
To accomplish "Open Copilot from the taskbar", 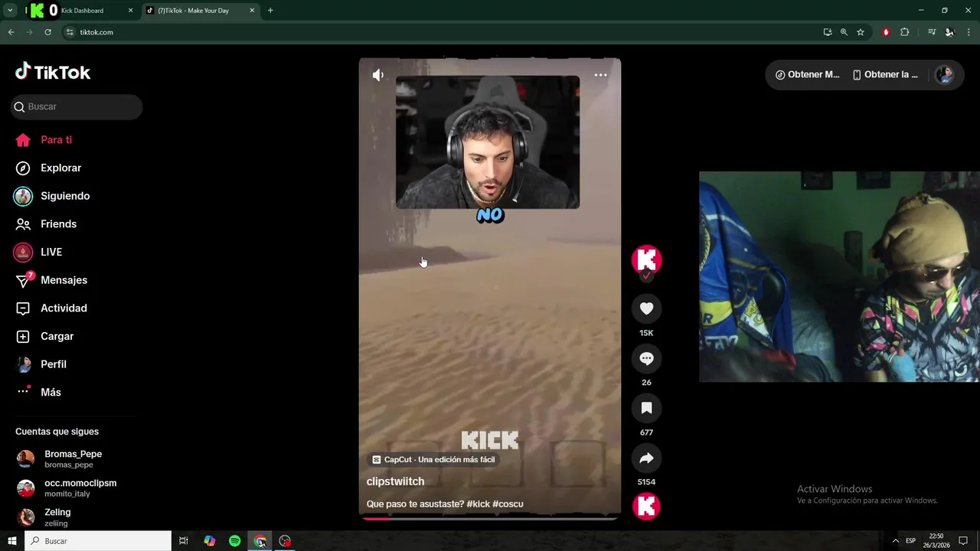I will click(x=209, y=541).
